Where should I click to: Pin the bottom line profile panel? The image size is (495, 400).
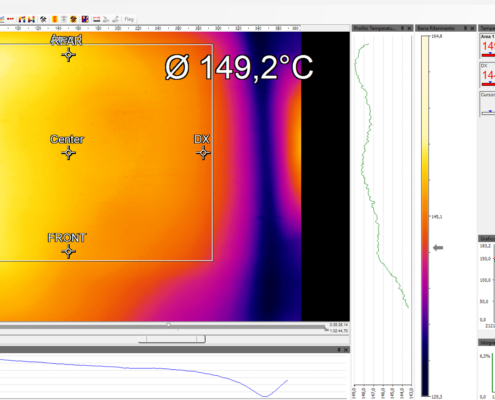pos(339,350)
